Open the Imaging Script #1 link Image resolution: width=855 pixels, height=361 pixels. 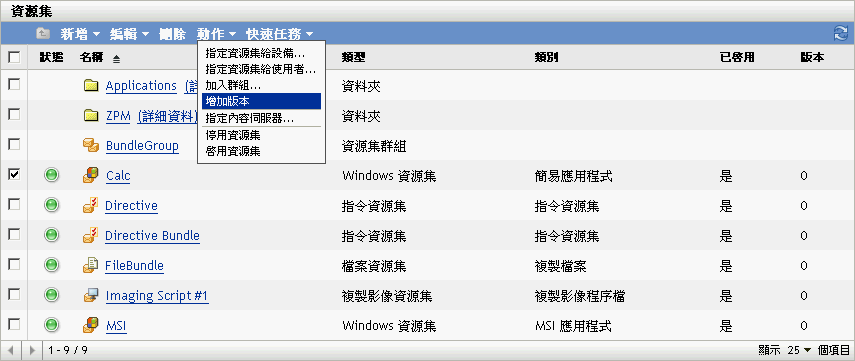[157, 296]
